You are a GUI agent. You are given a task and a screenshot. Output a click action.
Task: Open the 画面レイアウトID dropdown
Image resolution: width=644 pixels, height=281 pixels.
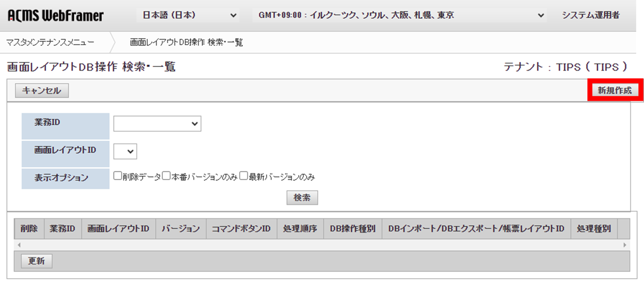pyautogui.click(x=125, y=151)
